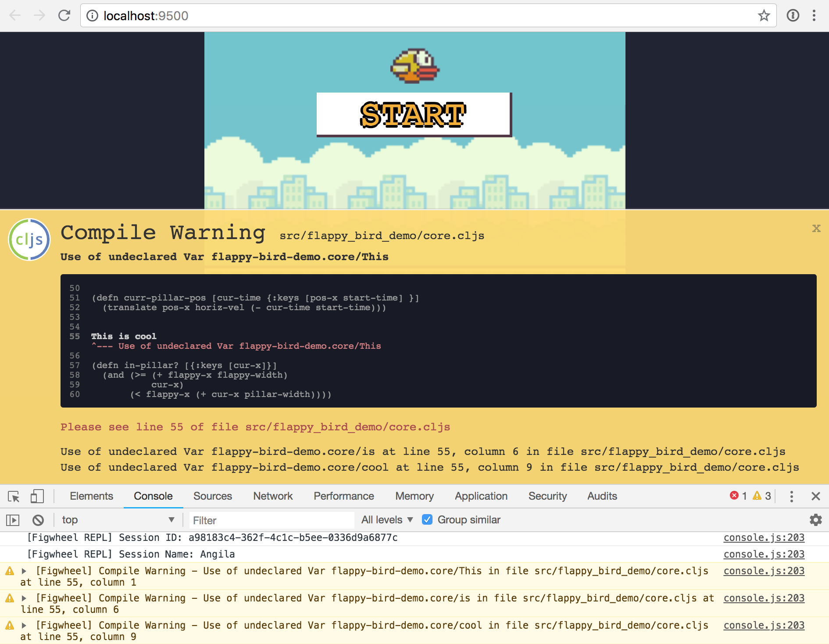Screen dimensions: 829x644
Task: Click the Session ID log line
Action: click(212, 538)
